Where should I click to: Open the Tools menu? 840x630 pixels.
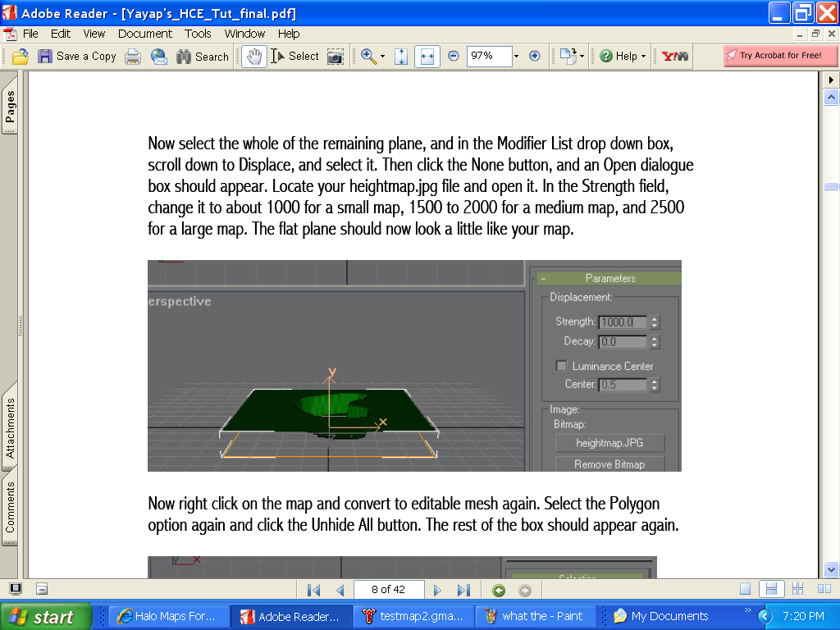coord(198,34)
